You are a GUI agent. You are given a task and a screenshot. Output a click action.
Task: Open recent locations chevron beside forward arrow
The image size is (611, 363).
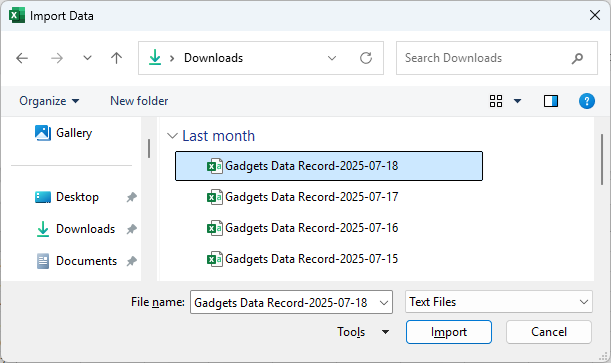pos(87,58)
